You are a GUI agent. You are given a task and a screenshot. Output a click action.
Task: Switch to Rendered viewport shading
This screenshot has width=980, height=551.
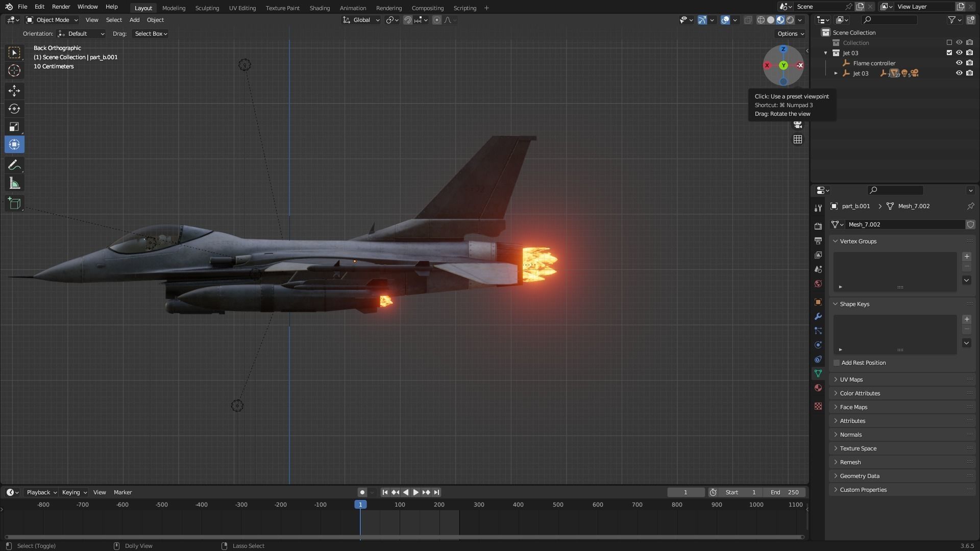click(790, 20)
